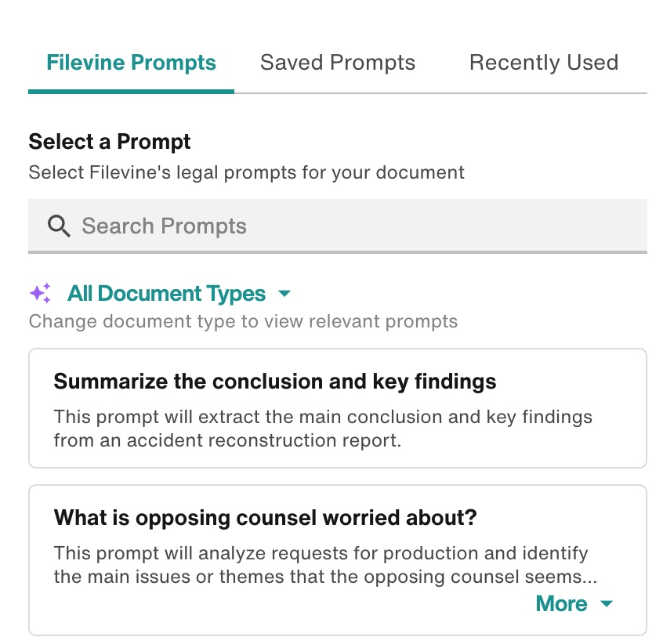Select the Filevine Prompts tab
This screenshot has width=663, height=644.
tap(131, 63)
